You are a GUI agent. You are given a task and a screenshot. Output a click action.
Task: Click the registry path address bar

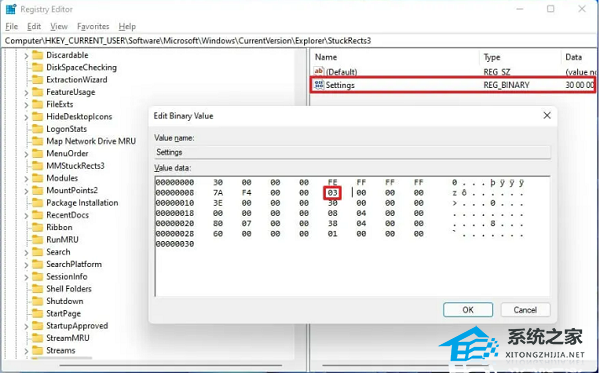coord(300,41)
